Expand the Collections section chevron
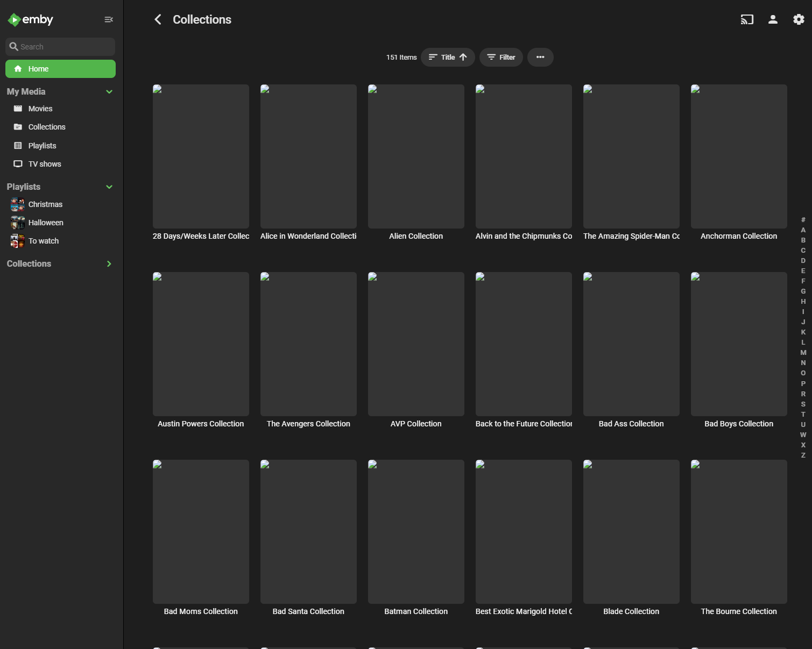 point(109,264)
